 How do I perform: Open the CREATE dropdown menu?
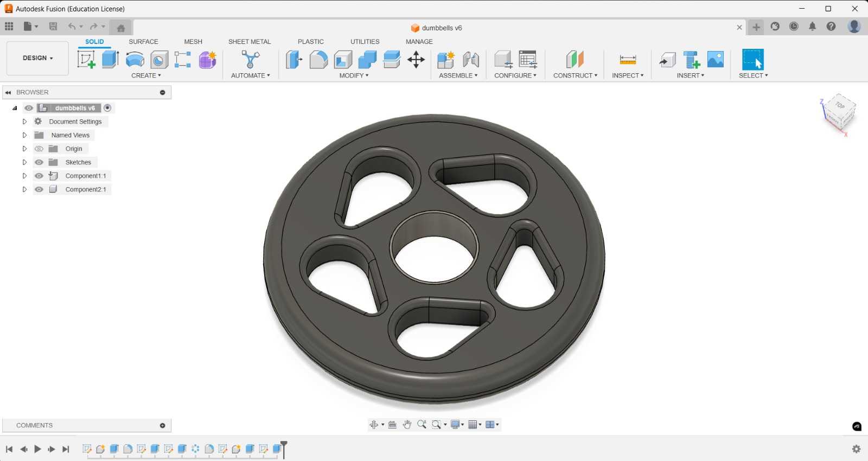click(146, 75)
